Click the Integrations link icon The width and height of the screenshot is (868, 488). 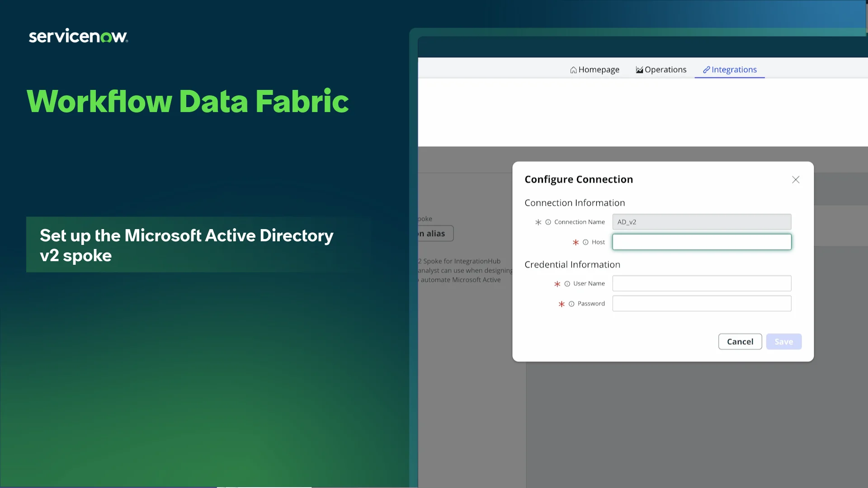706,70
